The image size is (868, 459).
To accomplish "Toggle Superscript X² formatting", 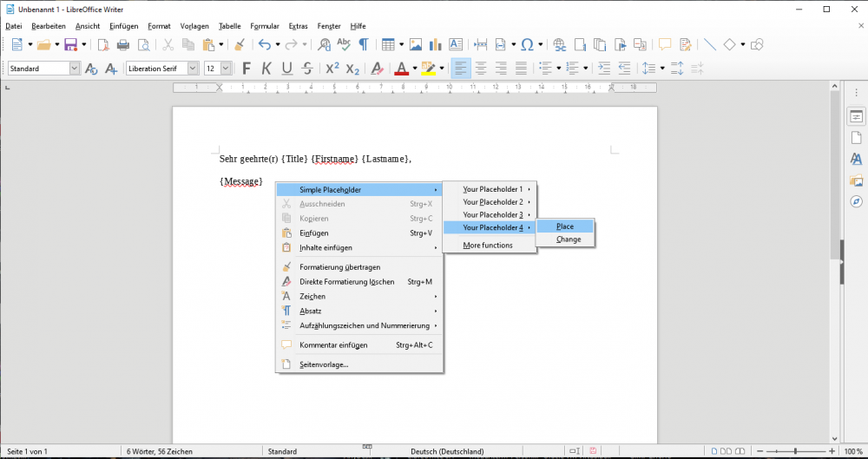I will [332, 69].
